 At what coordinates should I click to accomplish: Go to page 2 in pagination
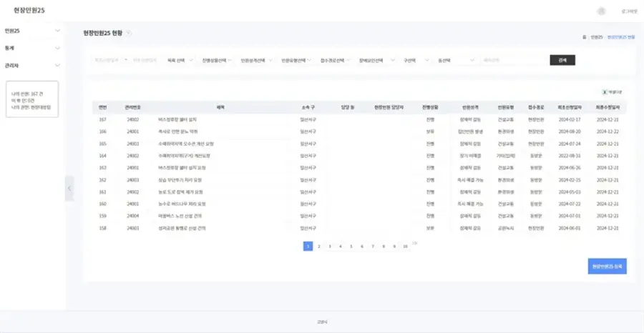[x=318, y=246]
